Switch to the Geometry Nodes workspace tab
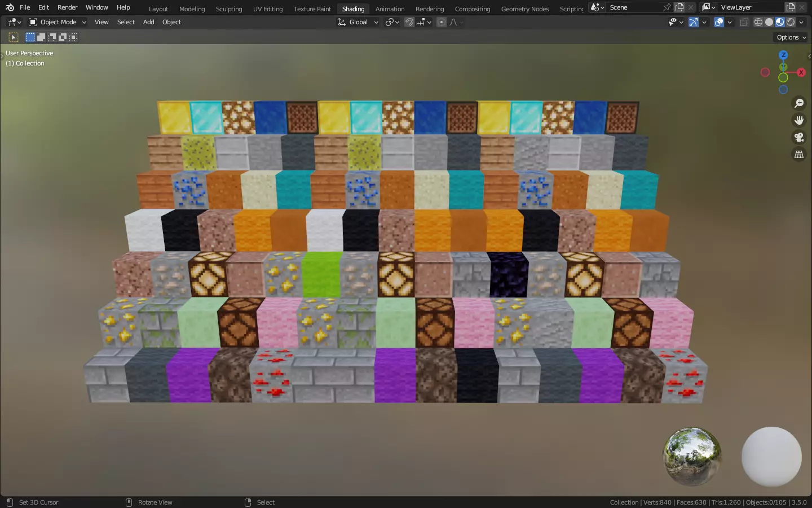 pos(525,8)
